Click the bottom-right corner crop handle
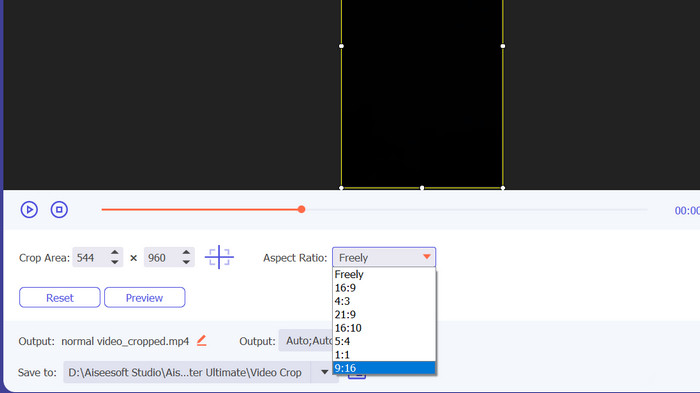 point(503,188)
